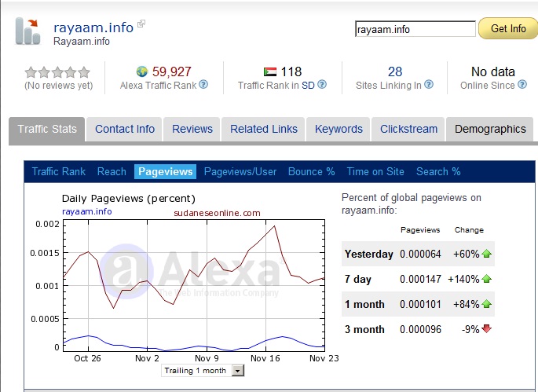Open the Trailing 1 month dropdown
Image resolution: width=538 pixels, height=392 pixels.
pyautogui.click(x=203, y=371)
